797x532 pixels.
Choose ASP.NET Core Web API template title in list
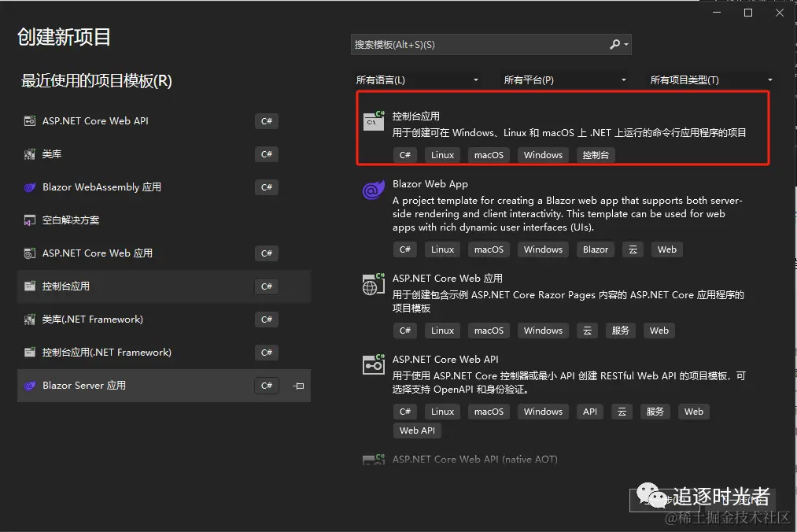point(445,359)
